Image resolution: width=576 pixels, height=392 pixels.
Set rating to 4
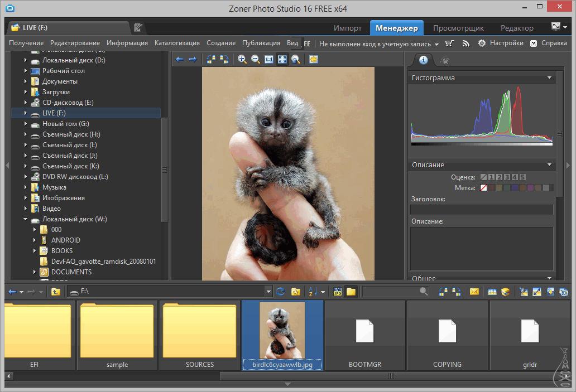pyautogui.click(x=515, y=177)
